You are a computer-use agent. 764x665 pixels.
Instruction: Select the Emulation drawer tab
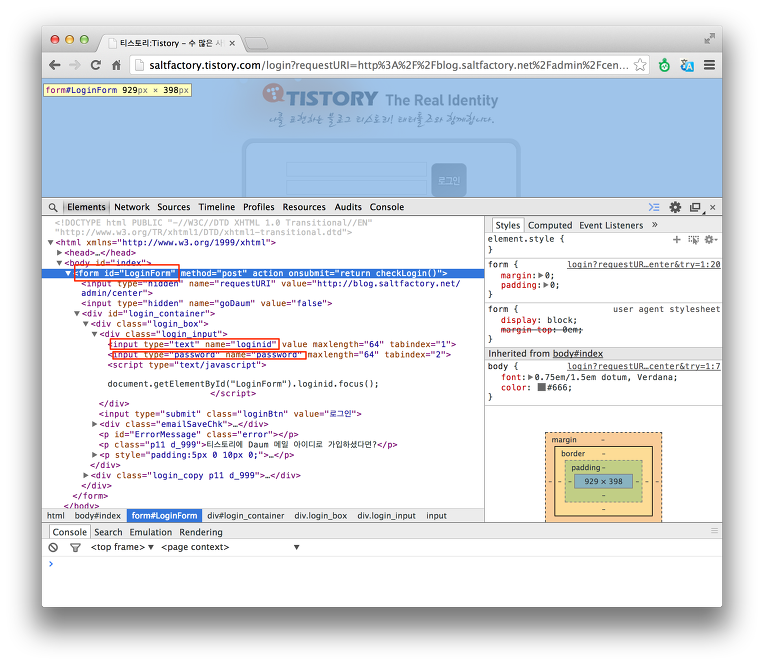pos(151,532)
